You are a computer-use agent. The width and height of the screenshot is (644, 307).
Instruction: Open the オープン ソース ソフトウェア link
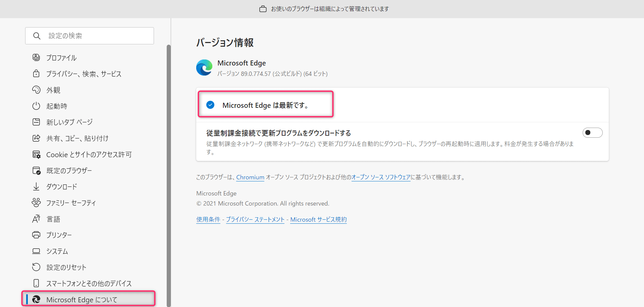tap(381, 177)
